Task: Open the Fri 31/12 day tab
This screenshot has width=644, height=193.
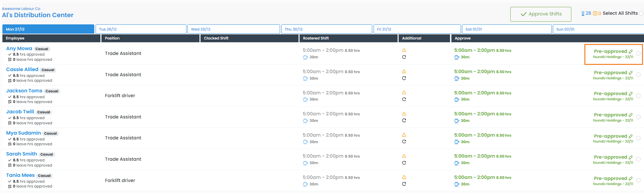Action: [x=417, y=29]
